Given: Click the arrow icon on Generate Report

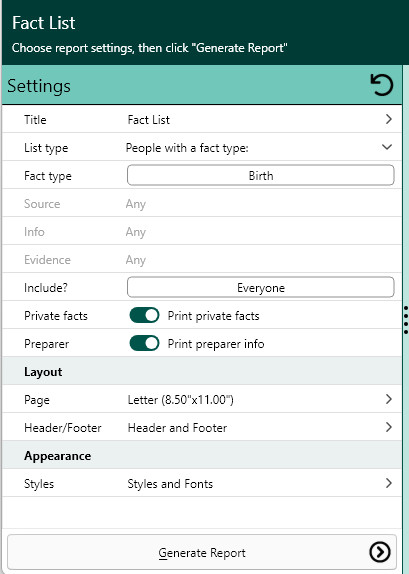Looking at the screenshot, I should (380, 552).
